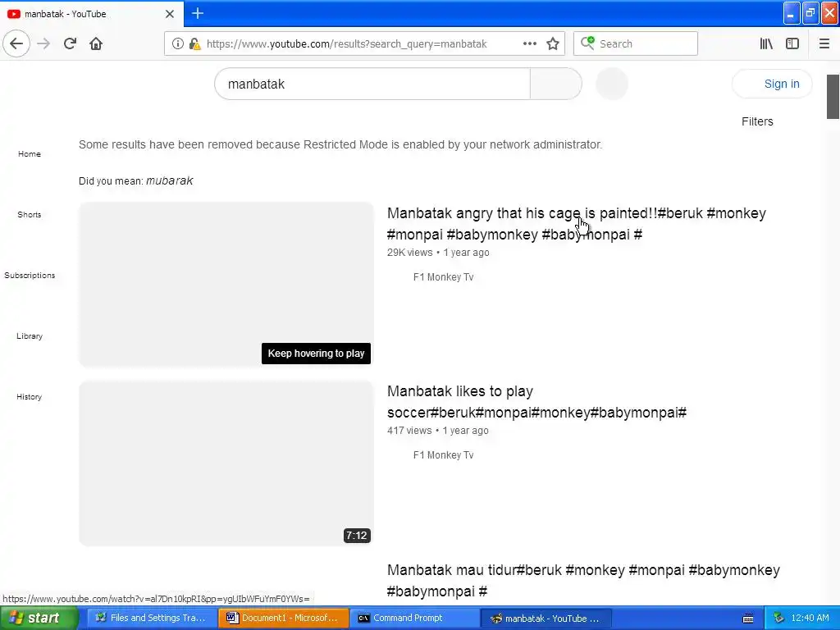The height and width of the screenshot is (630, 840).
Task: Click the '29K views' text
Action: click(x=410, y=253)
